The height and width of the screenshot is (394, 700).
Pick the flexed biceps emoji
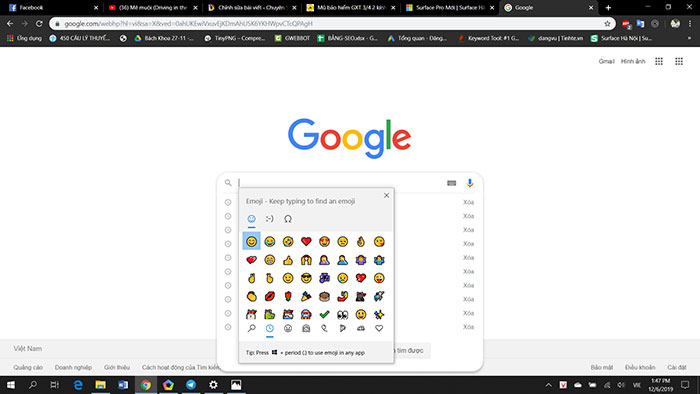tap(342, 296)
